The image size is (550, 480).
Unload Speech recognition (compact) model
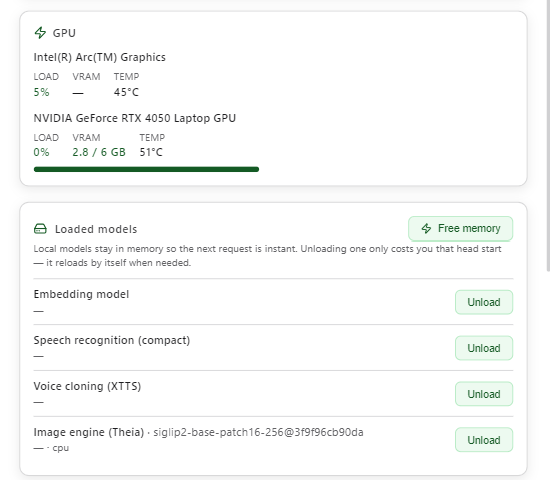484,348
